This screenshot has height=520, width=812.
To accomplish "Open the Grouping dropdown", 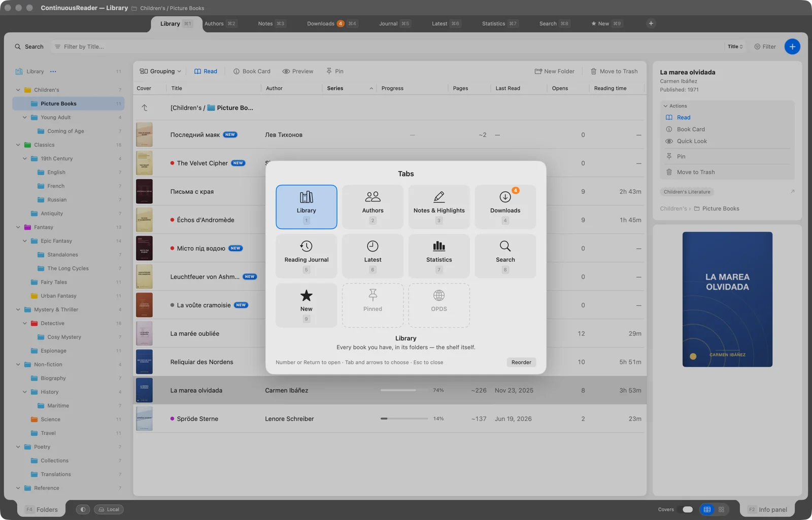I will [x=160, y=71].
